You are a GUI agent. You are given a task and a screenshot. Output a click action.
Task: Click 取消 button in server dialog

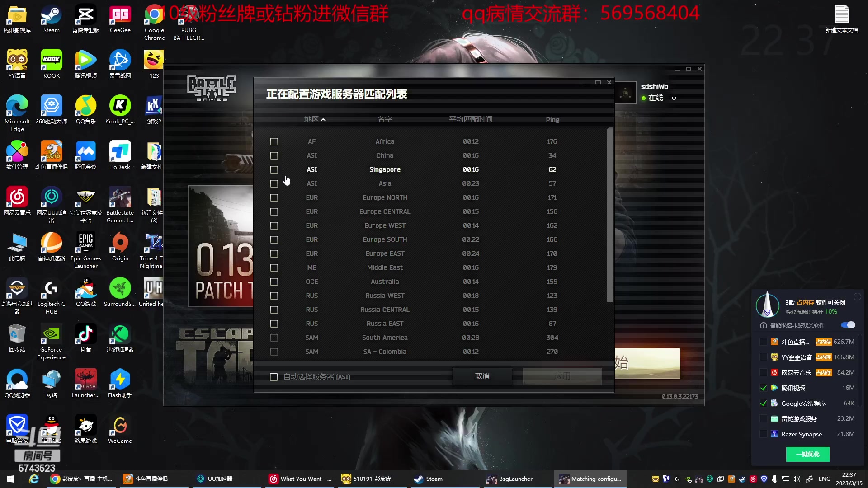(x=482, y=376)
